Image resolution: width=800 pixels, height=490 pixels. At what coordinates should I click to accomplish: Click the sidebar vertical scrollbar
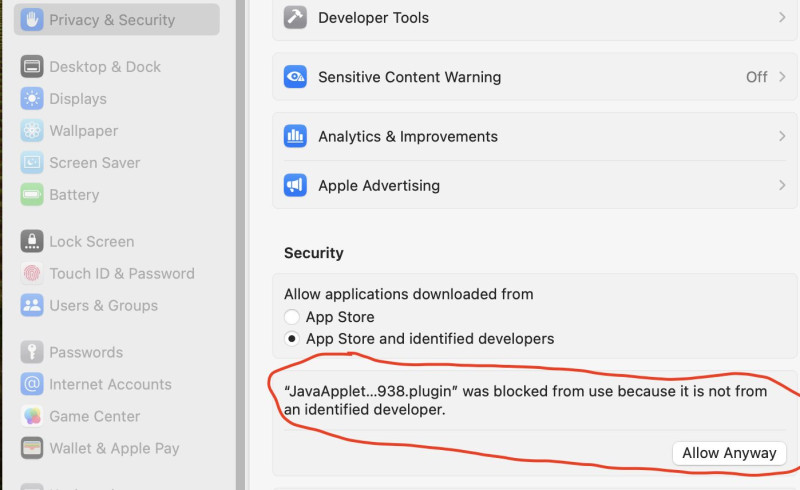tap(240, 245)
